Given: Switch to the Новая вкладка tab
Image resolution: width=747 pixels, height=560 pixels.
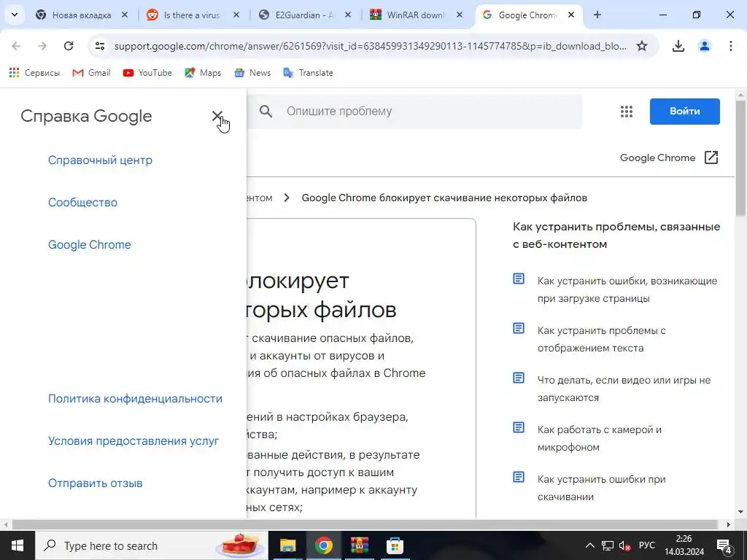Looking at the screenshot, I should point(82,15).
